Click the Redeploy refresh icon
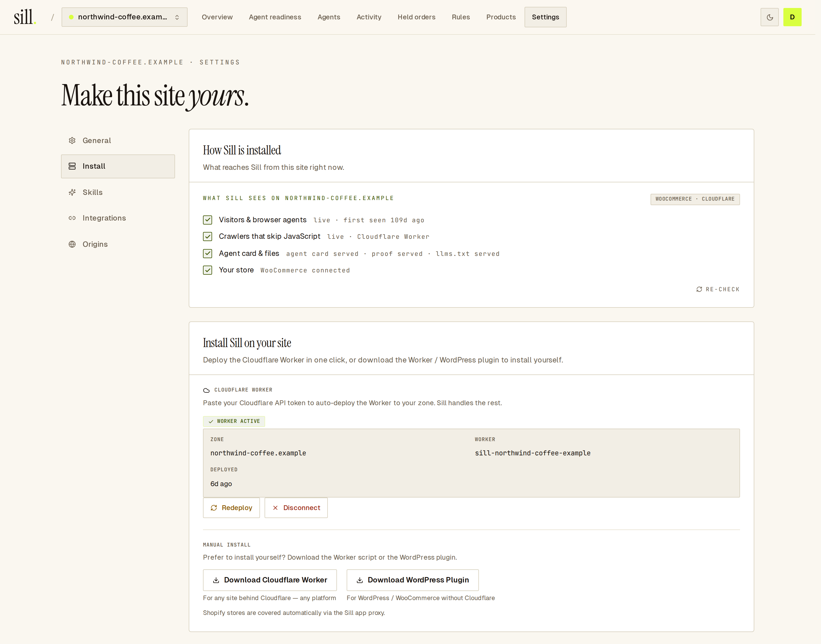The image size is (821, 644). pos(214,508)
